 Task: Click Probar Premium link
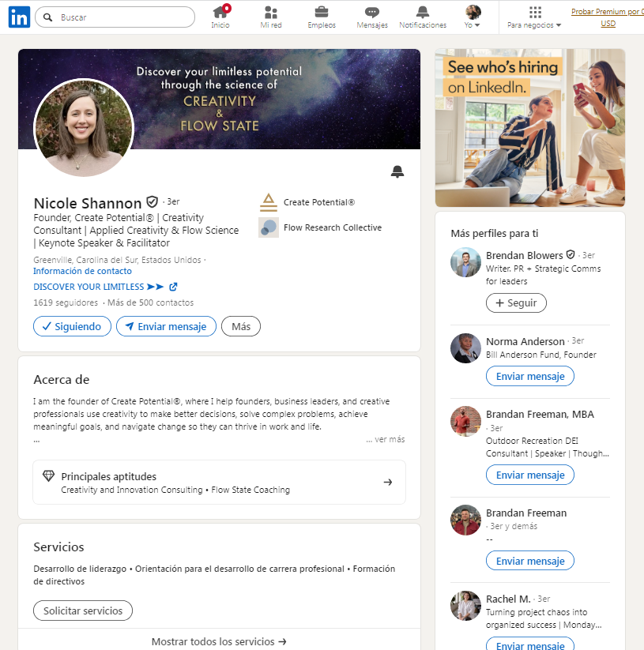point(608,17)
